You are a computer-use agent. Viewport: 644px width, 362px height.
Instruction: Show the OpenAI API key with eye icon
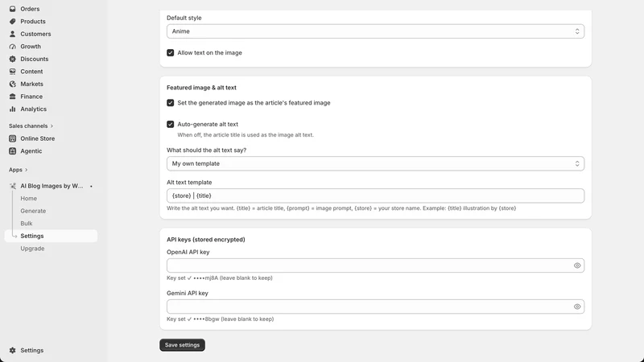(577, 265)
